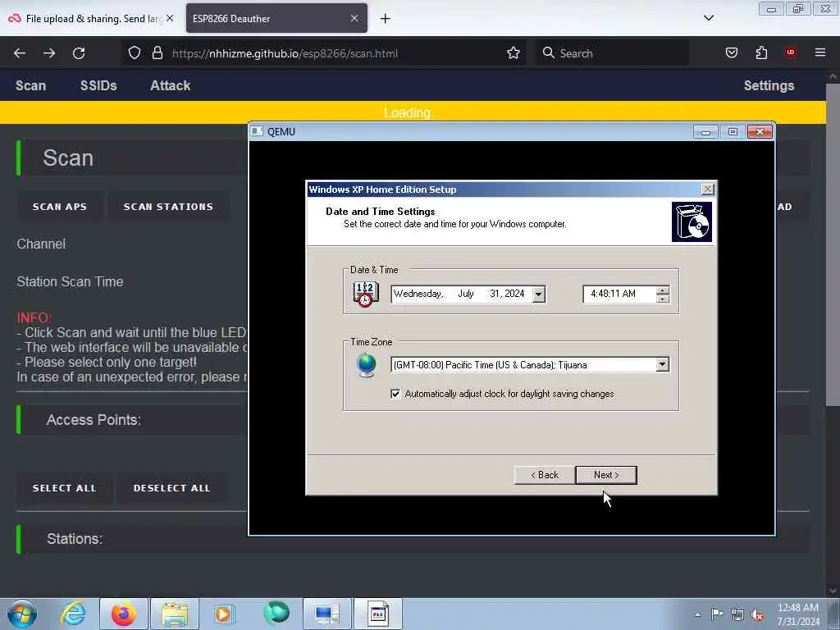The height and width of the screenshot is (630, 840).
Task: Open the Attack navigation item
Action: tap(171, 85)
